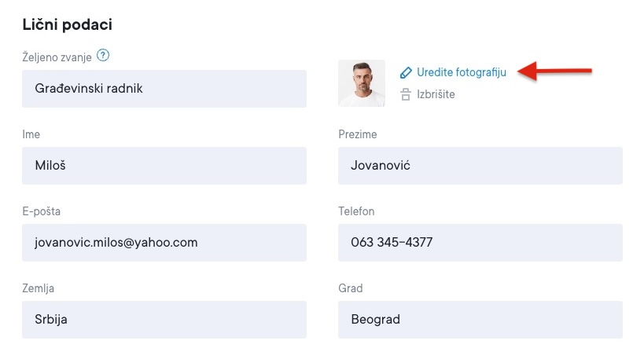Click the Telefon field label

click(x=356, y=211)
